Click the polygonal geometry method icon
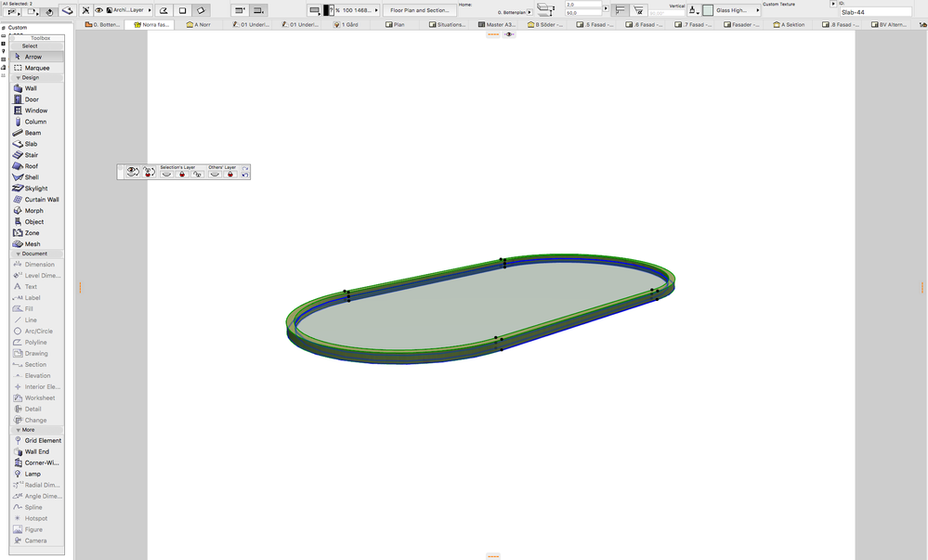Screen dimensions: 928x560 coord(163,10)
